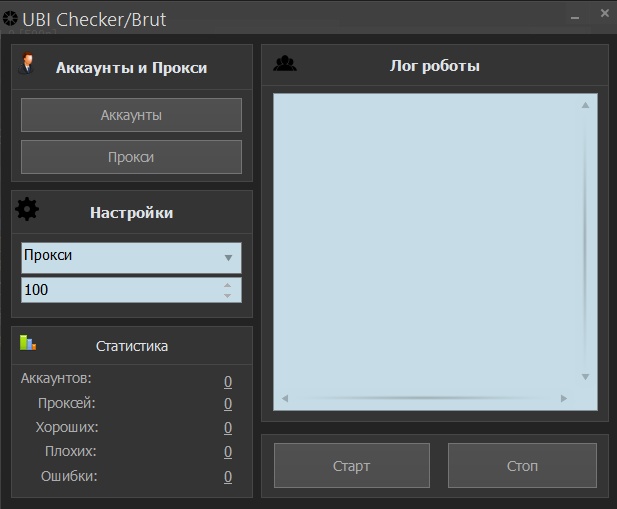617x509 pixels.
Task: Click the log scroll left arrow
Action: pos(285,398)
